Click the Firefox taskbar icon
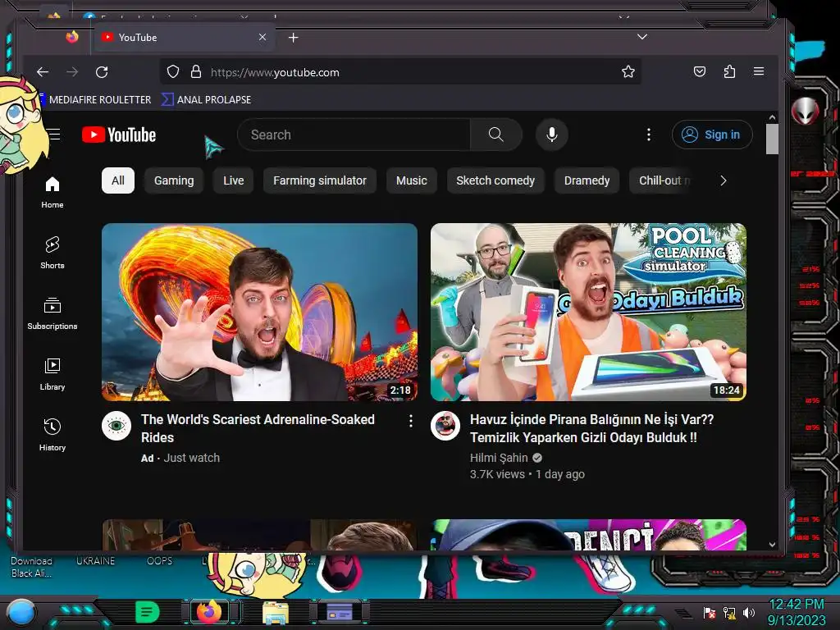The image size is (840, 630). point(209,611)
